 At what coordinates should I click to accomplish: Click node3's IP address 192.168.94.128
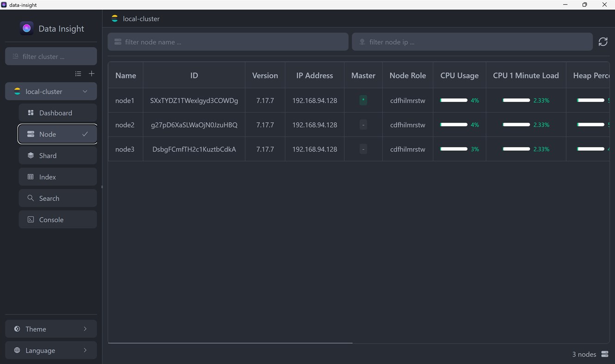tap(314, 149)
